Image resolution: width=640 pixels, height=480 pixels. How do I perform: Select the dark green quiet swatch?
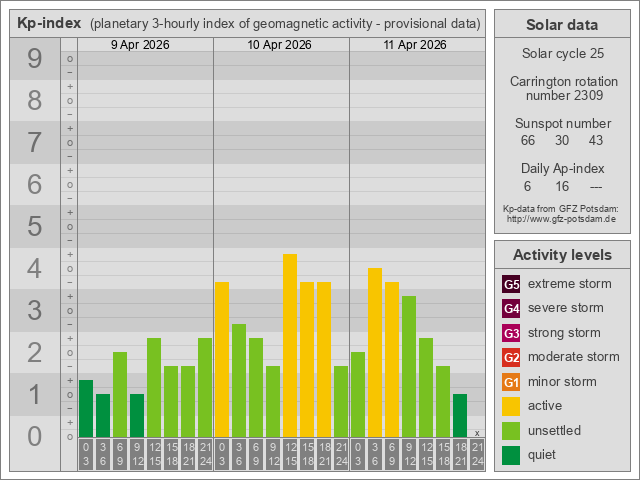(x=511, y=455)
